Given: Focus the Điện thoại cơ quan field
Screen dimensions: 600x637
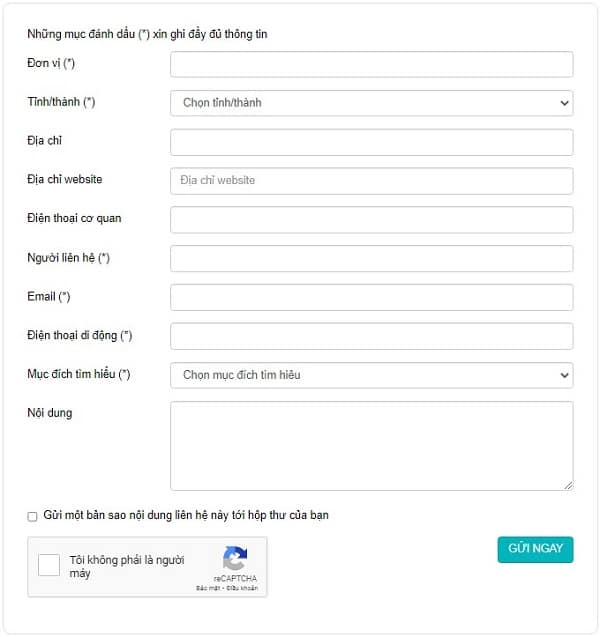Looking at the screenshot, I should click(372, 220).
